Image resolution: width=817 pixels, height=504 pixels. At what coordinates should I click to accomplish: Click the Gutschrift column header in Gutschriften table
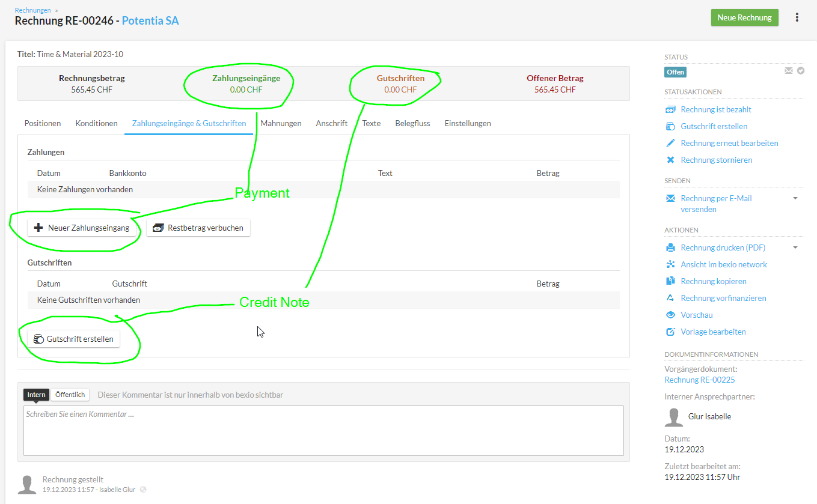130,284
